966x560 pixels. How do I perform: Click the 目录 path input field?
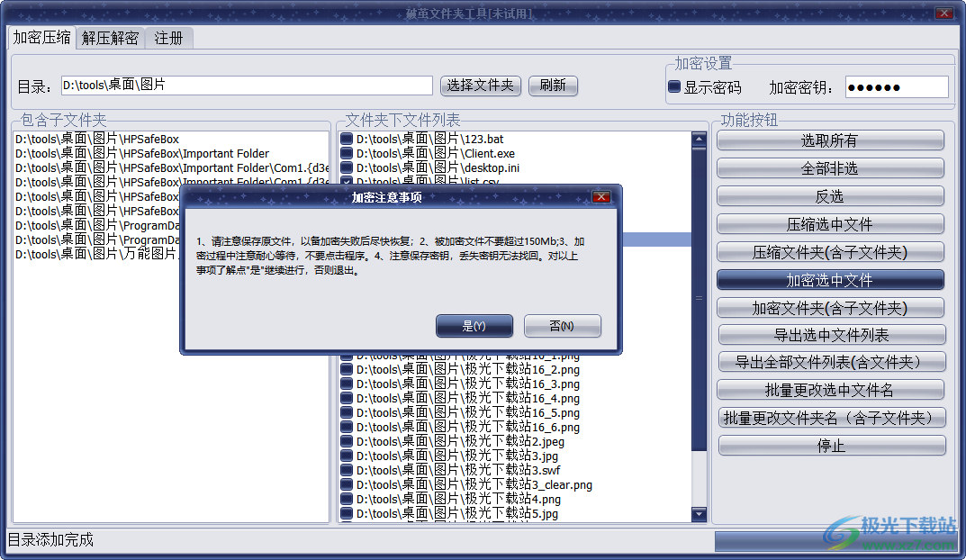coord(247,85)
